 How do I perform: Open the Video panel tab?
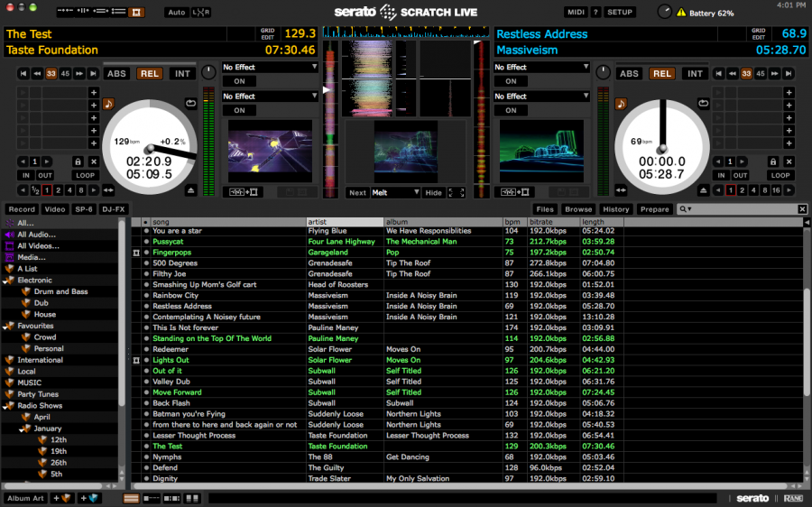pos(54,209)
